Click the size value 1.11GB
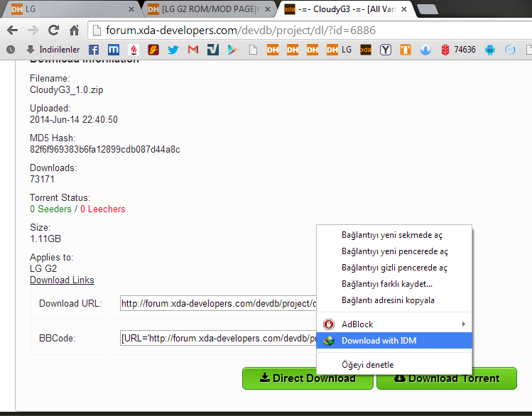The height and width of the screenshot is (416, 532). (x=45, y=239)
